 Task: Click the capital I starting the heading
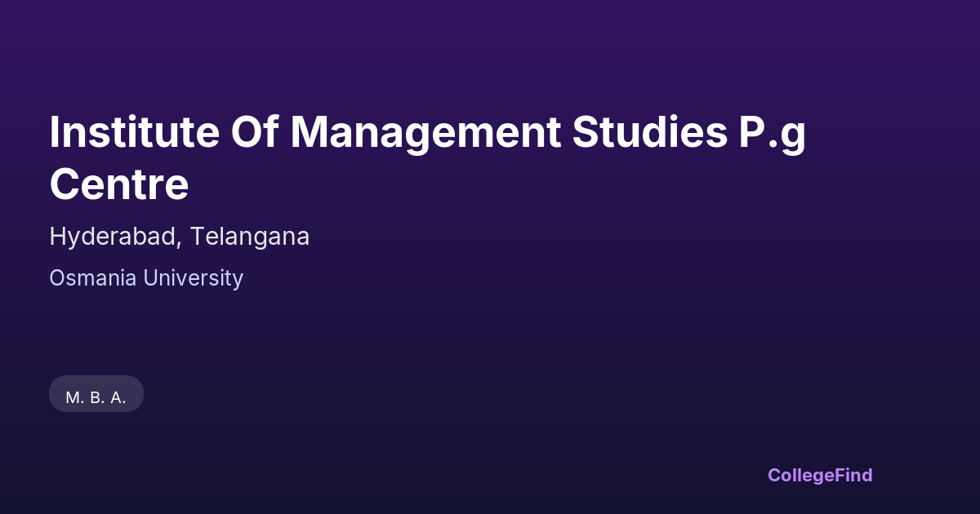pyautogui.click(x=55, y=132)
